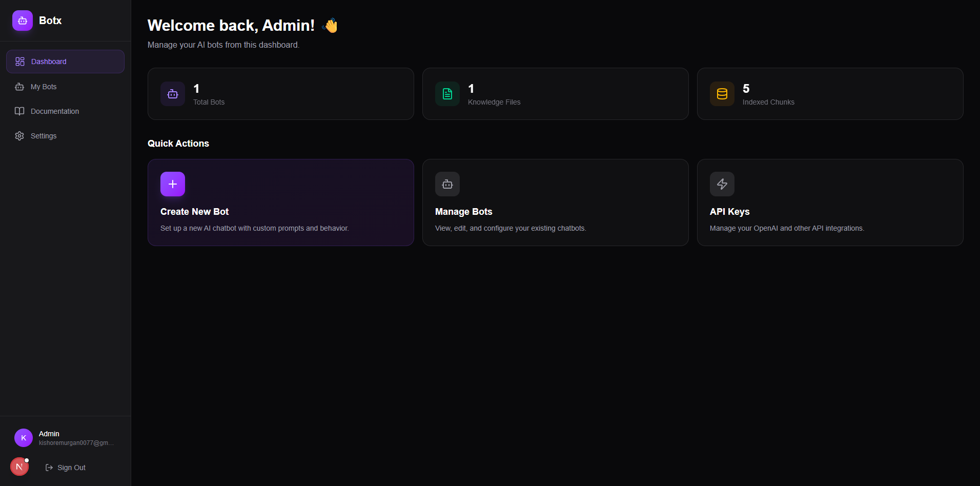Select Settings in the navigation menu
The width and height of the screenshot is (980, 486).
pos(44,135)
